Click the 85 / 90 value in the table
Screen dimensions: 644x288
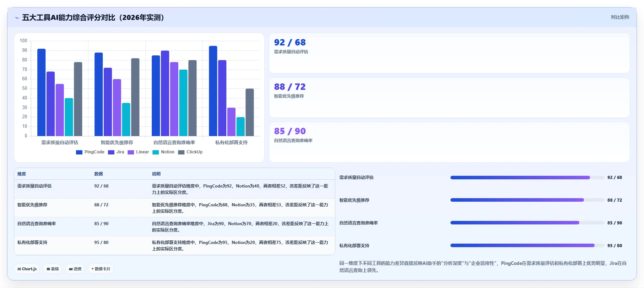[x=101, y=224]
